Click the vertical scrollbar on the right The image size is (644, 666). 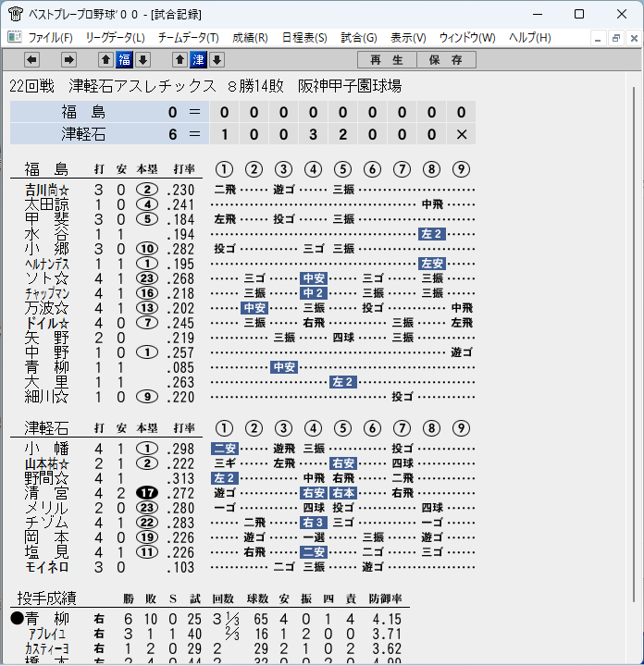point(634,345)
